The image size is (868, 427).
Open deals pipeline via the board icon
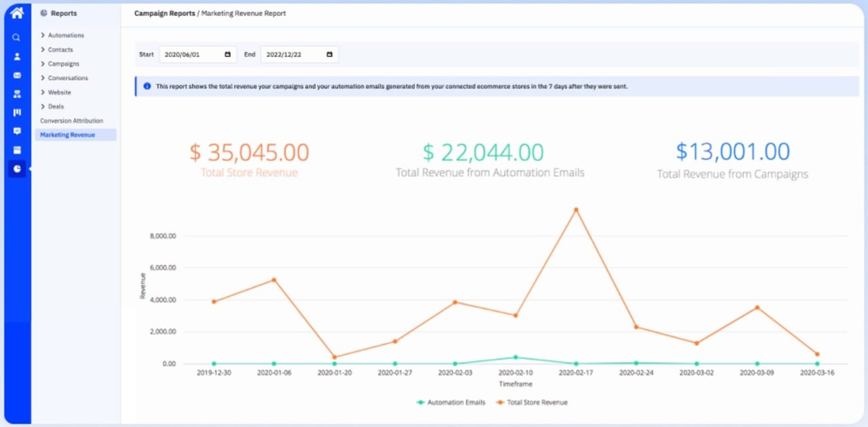point(17,113)
